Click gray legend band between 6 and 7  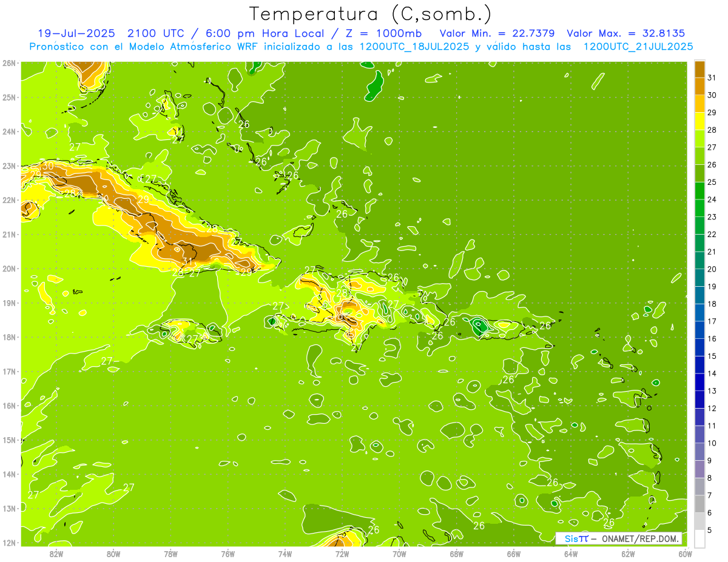(699, 504)
